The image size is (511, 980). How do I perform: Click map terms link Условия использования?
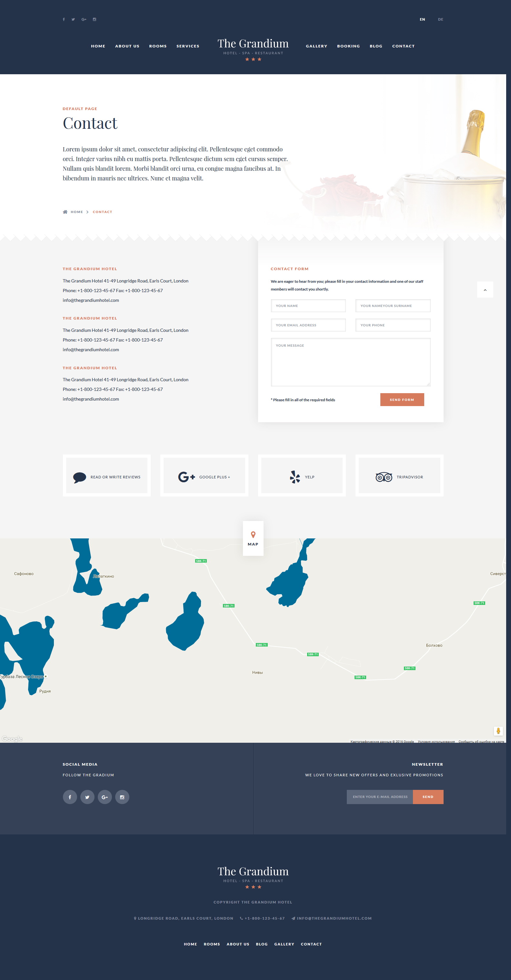pyautogui.click(x=436, y=741)
